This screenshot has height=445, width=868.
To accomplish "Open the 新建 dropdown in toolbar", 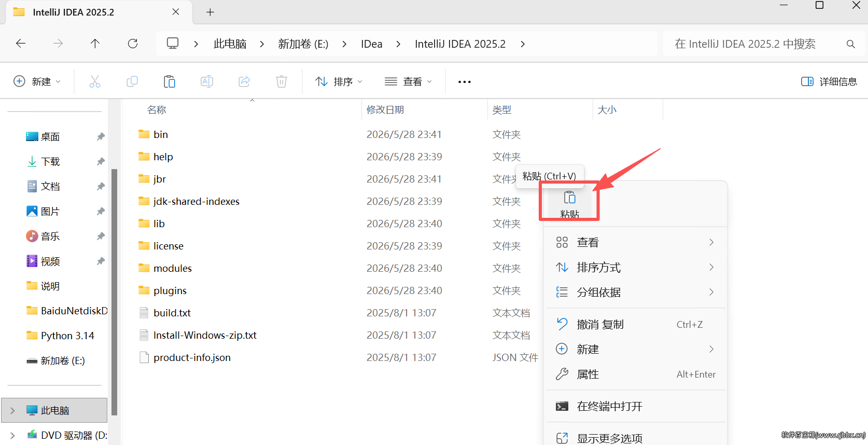I will tap(37, 81).
